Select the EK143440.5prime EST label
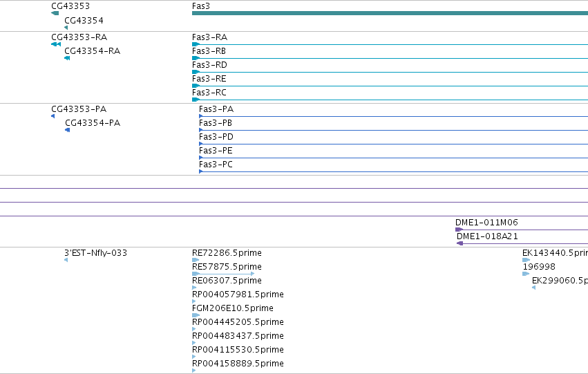The image size is (588, 374). click(x=555, y=253)
